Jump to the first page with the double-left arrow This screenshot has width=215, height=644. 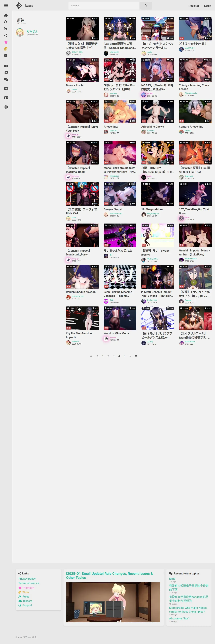(91, 356)
